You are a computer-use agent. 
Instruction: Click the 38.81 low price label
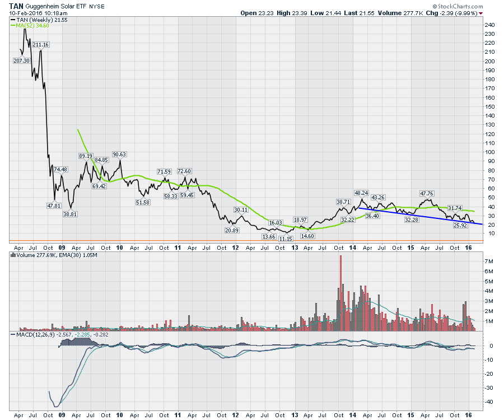(70, 214)
